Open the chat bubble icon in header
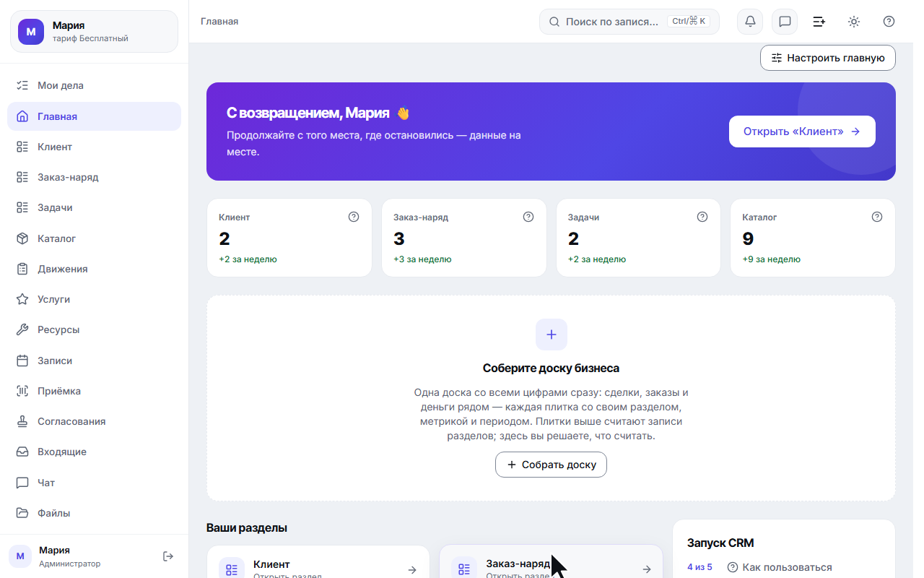This screenshot has height=578, width=924. pyautogui.click(x=785, y=22)
